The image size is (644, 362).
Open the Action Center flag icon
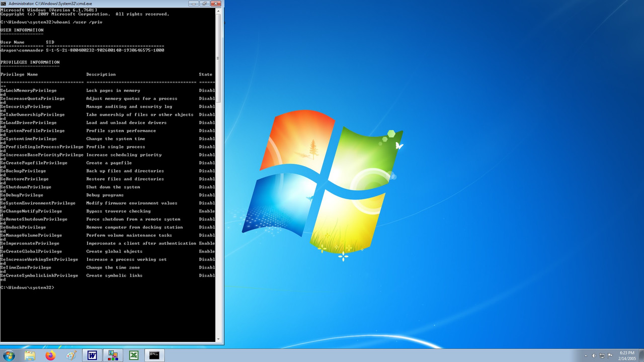(610, 355)
